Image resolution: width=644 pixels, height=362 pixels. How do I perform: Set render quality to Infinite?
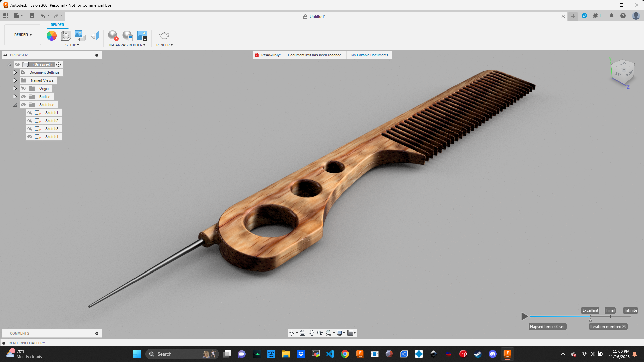631,310
